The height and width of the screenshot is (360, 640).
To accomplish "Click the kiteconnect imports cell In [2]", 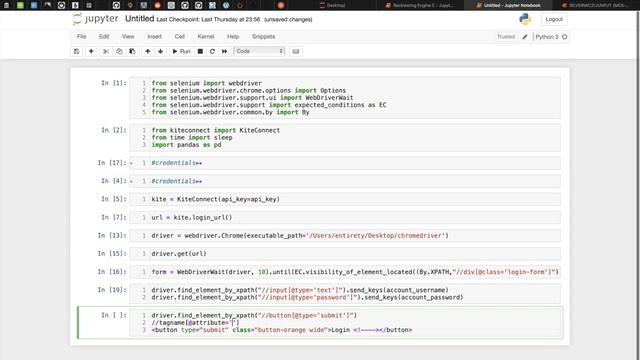I will point(345,138).
